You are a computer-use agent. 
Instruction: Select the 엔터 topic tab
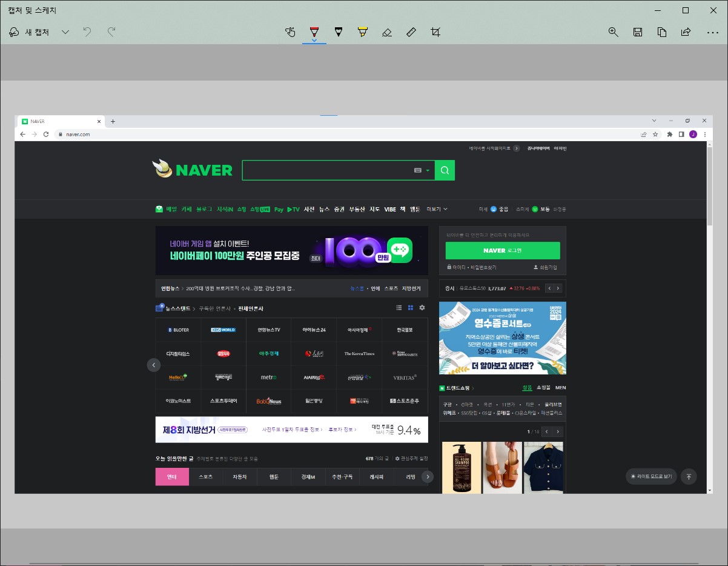(172, 477)
